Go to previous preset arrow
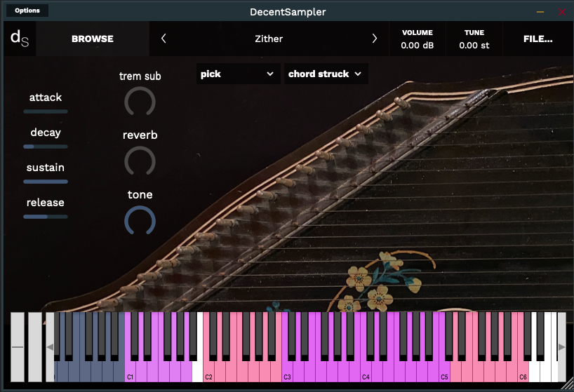 tap(163, 39)
